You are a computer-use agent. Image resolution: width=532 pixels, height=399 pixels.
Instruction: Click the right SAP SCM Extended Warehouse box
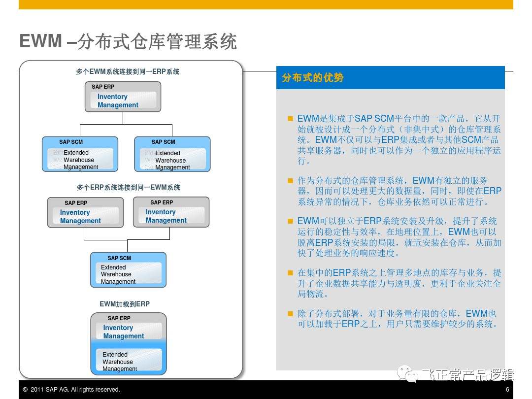[x=172, y=154]
